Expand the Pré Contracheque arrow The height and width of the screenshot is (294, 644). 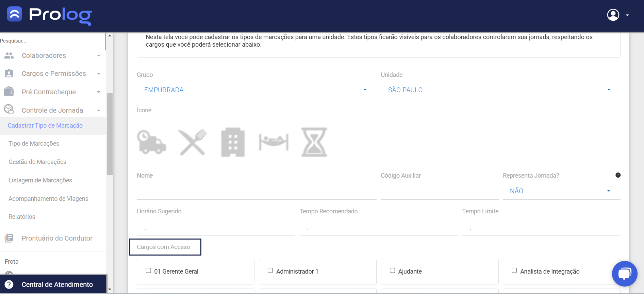point(99,92)
